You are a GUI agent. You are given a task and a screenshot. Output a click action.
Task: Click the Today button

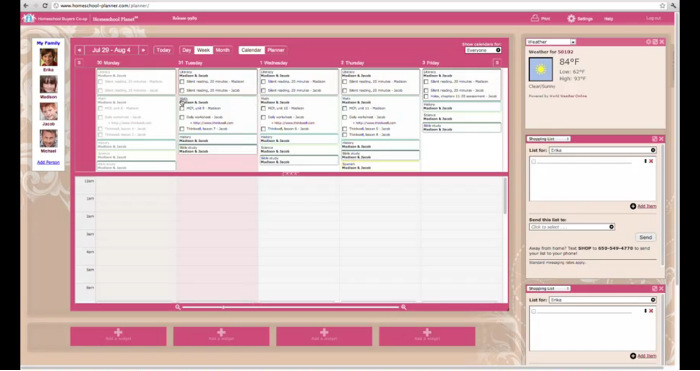[163, 50]
